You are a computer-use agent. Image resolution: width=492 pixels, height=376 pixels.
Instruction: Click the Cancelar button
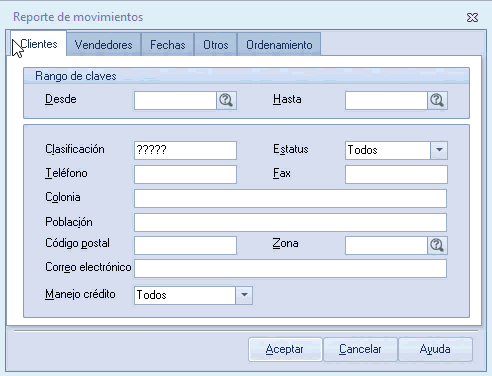coord(360,349)
